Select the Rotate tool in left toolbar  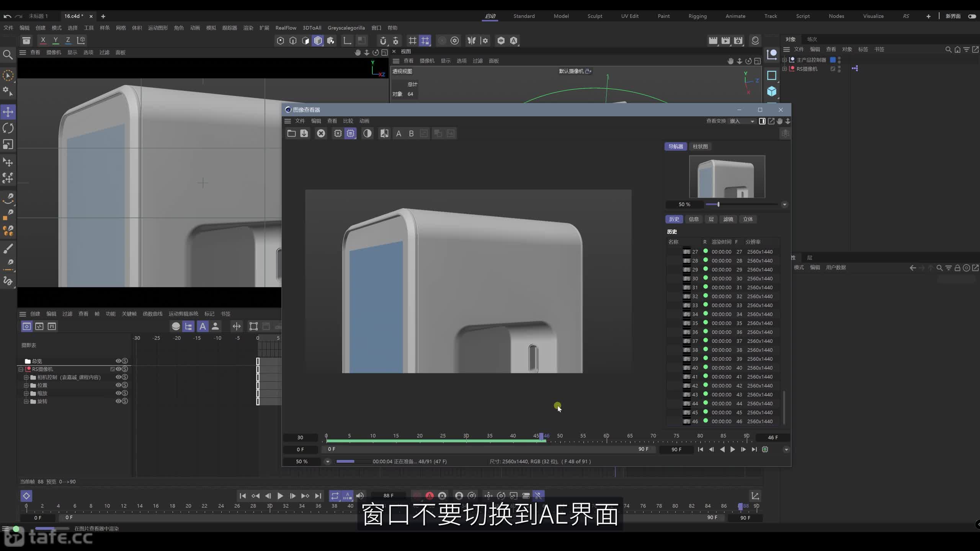coord(8,128)
